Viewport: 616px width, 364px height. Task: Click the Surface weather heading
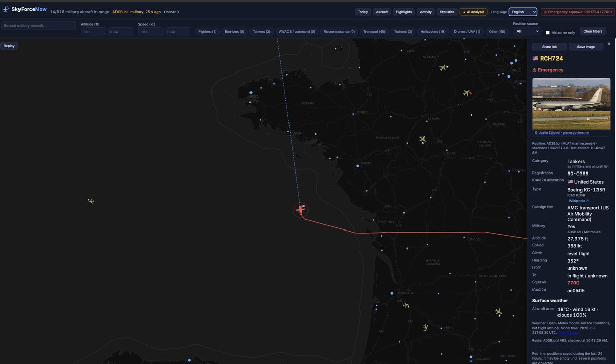[550, 301]
